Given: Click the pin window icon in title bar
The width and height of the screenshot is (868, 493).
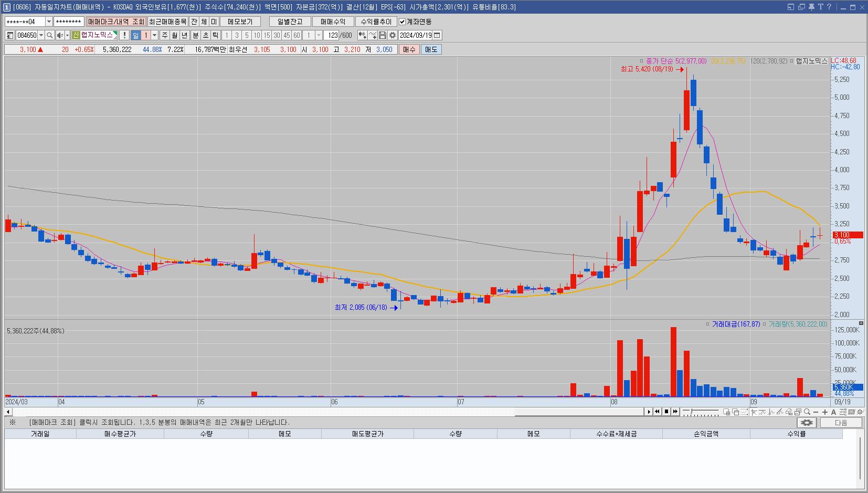Looking at the screenshot, I should [811, 7].
